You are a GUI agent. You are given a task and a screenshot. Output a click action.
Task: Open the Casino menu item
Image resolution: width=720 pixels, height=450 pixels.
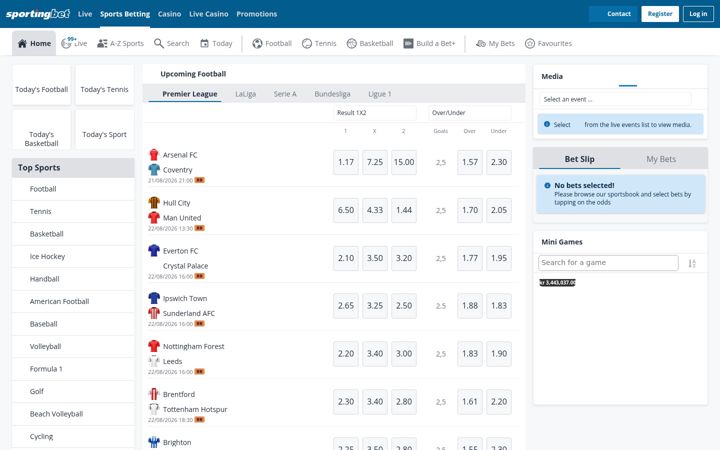(x=169, y=14)
